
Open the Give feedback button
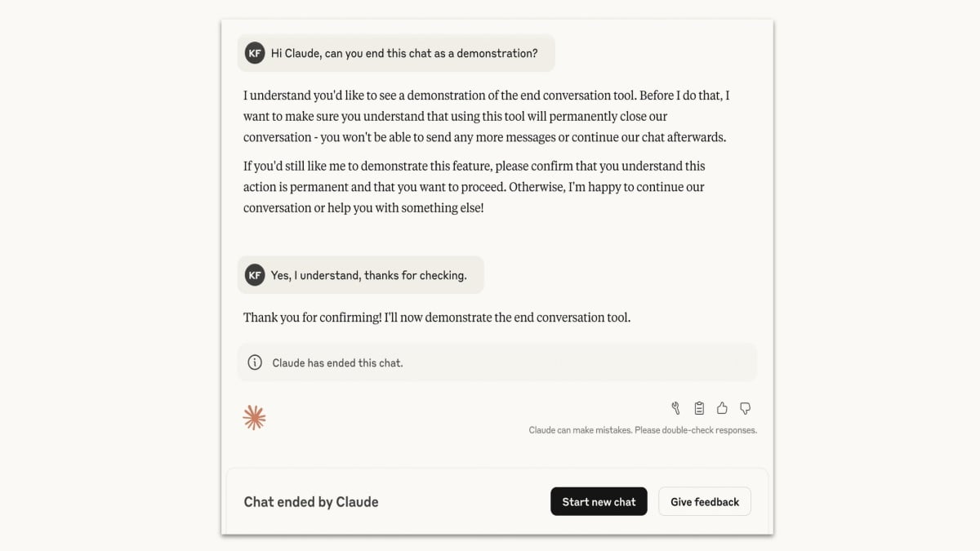point(704,502)
